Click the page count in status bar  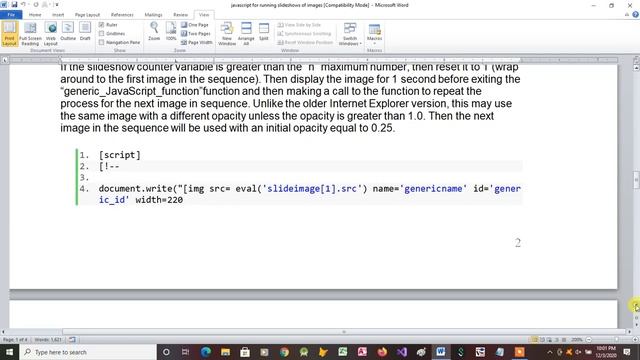point(16,340)
